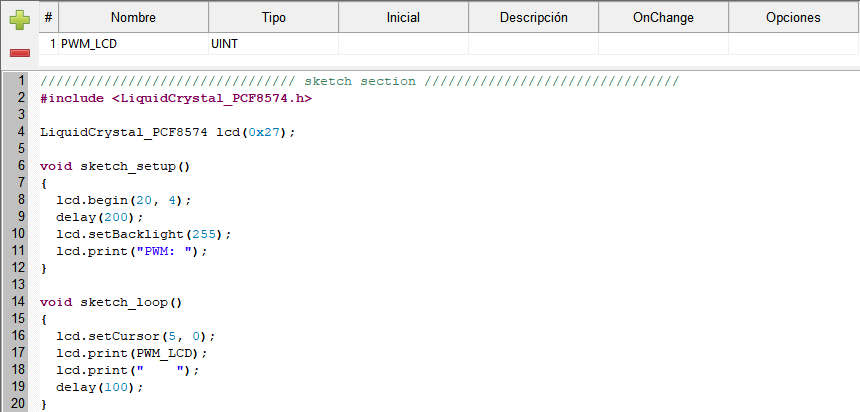Click line number 14 in the gutter
The height and width of the screenshot is (412, 860).
pyautogui.click(x=18, y=302)
